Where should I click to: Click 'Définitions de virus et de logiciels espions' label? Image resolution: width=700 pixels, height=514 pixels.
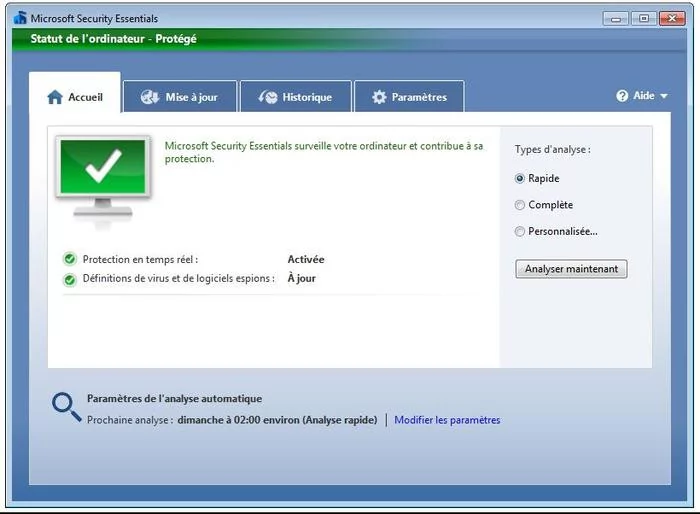pyautogui.click(x=179, y=279)
